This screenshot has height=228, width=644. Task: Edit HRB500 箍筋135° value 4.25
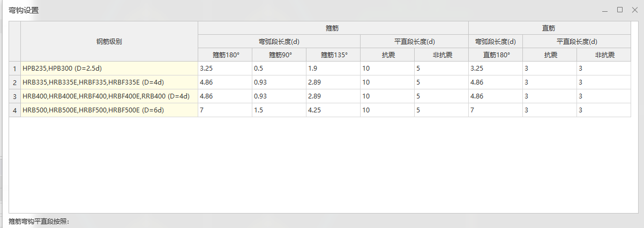click(x=333, y=110)
